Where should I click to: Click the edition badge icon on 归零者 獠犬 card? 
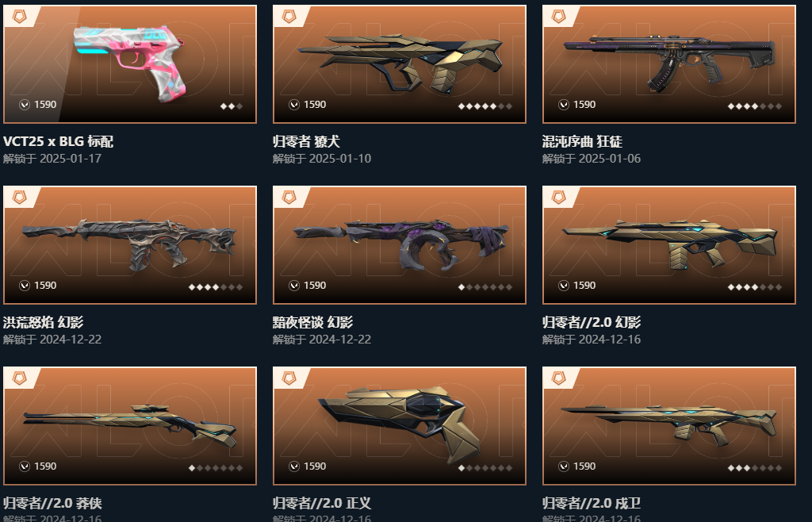[289, 17]
